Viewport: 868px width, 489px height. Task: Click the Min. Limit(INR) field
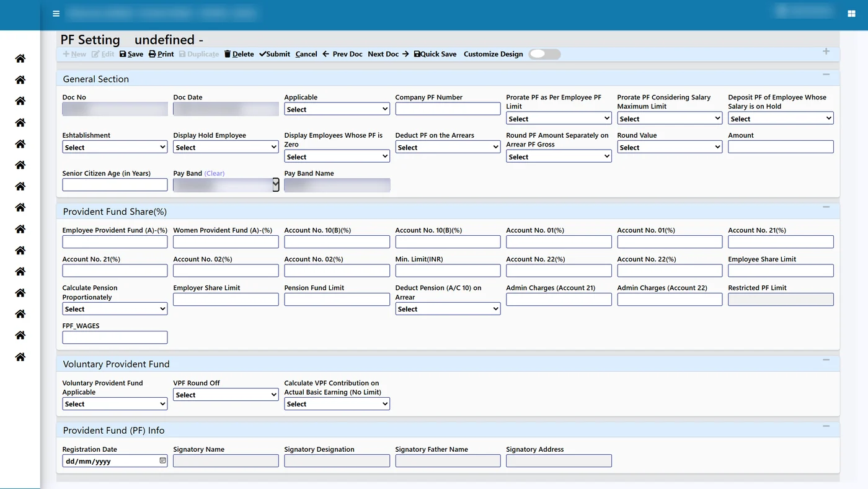tap(448, 271)
